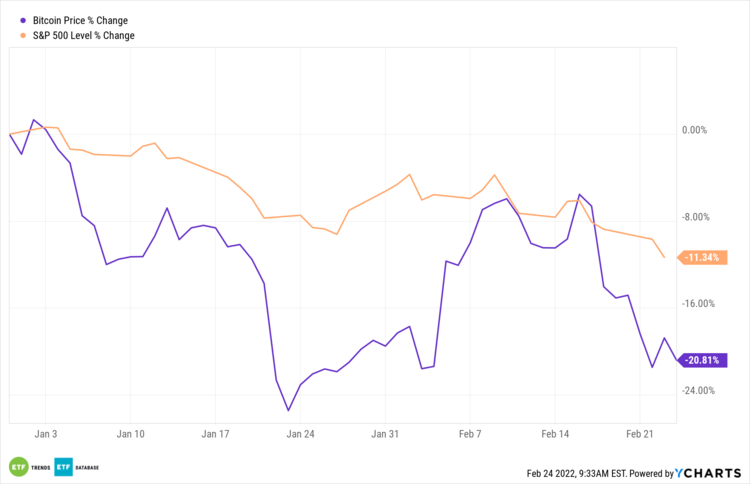The width and height of the screenshot is (750, 484).
Task: Click the Feb 21 date axis label
Action: tap(640, 434)
